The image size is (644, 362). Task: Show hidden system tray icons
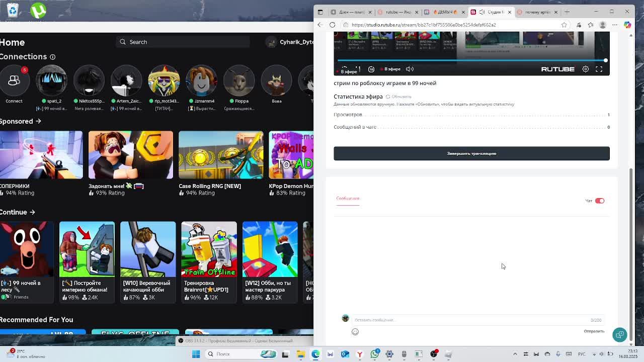click(x=515, y=354)
